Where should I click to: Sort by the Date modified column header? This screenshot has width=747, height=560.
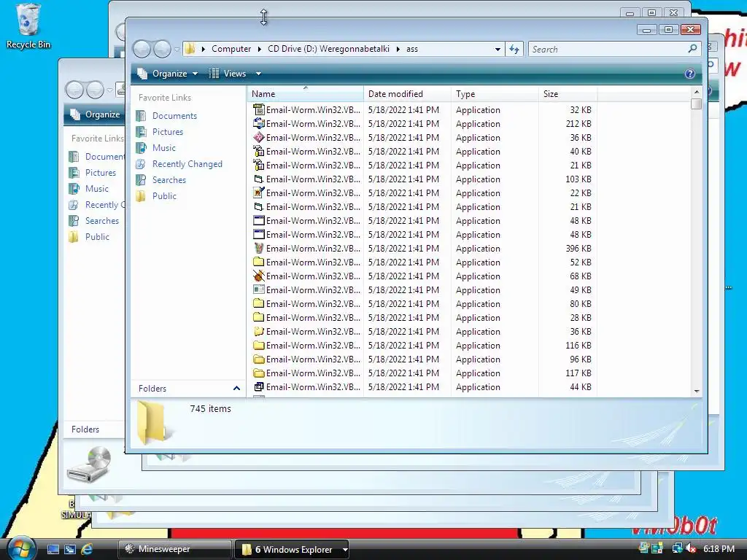[407, 94]
